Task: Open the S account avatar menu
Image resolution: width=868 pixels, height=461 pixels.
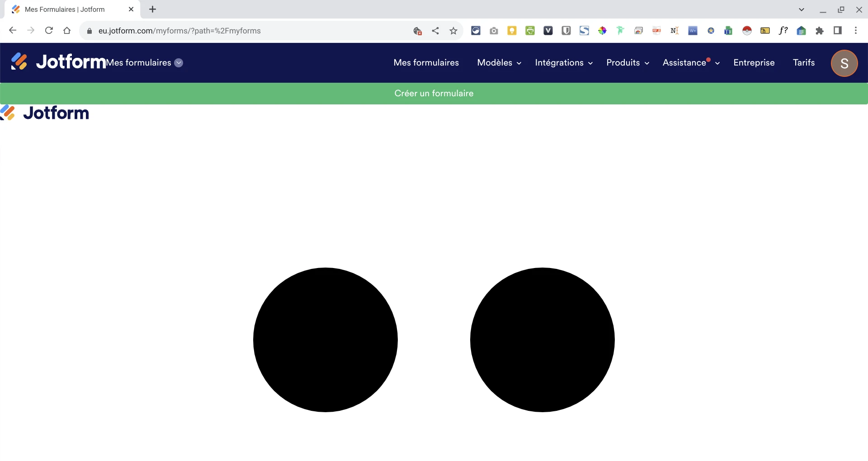Action: tap(844, 63)
